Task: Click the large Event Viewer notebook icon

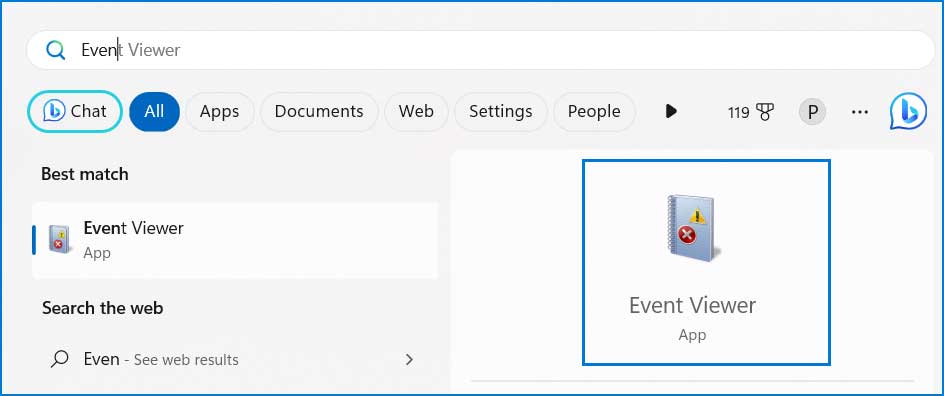Action: coord(692,228)
